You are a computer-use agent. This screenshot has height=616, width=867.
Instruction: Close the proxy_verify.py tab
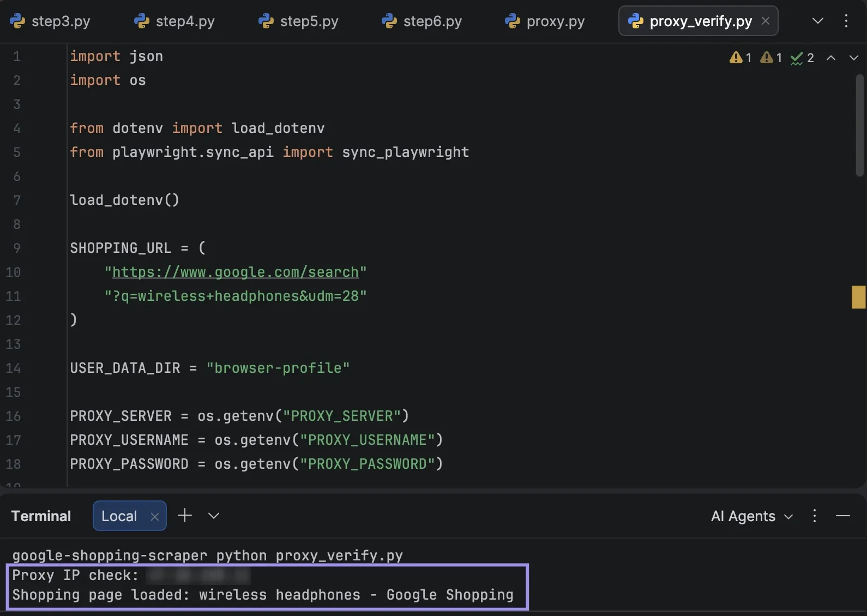766,21
